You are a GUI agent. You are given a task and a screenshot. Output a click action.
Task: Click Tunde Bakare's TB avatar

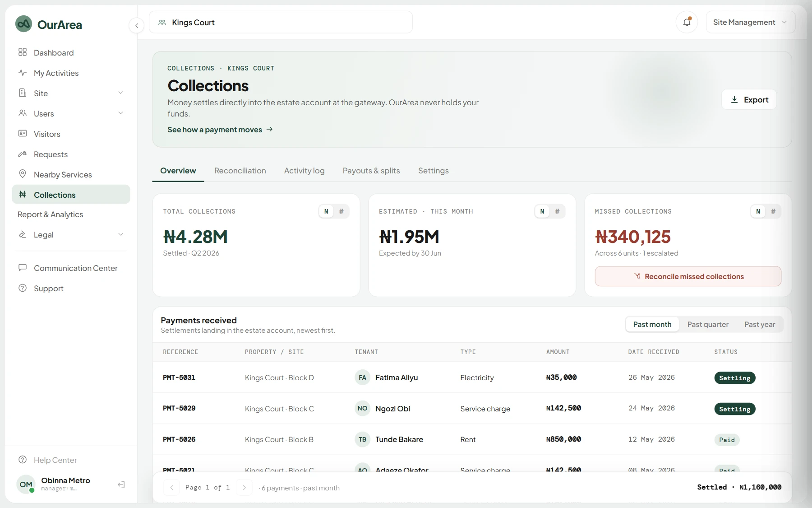[362, 439]
